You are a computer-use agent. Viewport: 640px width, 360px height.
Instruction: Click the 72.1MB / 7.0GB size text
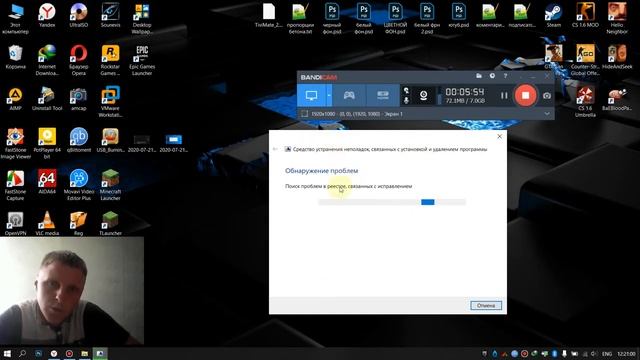[x=465, y=101]
